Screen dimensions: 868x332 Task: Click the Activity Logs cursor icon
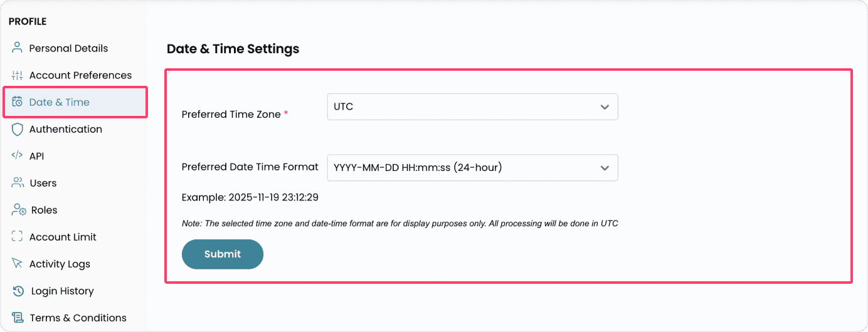(x=17, y=264)
